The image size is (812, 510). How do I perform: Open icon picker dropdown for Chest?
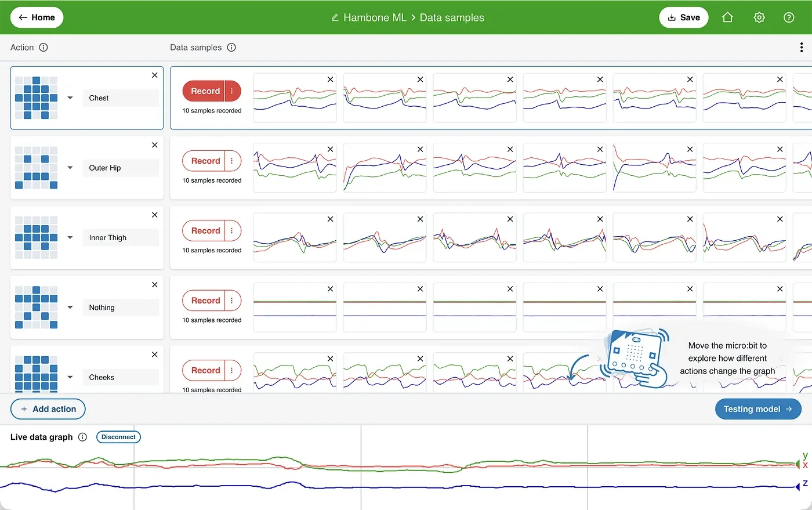coord(70,98)
